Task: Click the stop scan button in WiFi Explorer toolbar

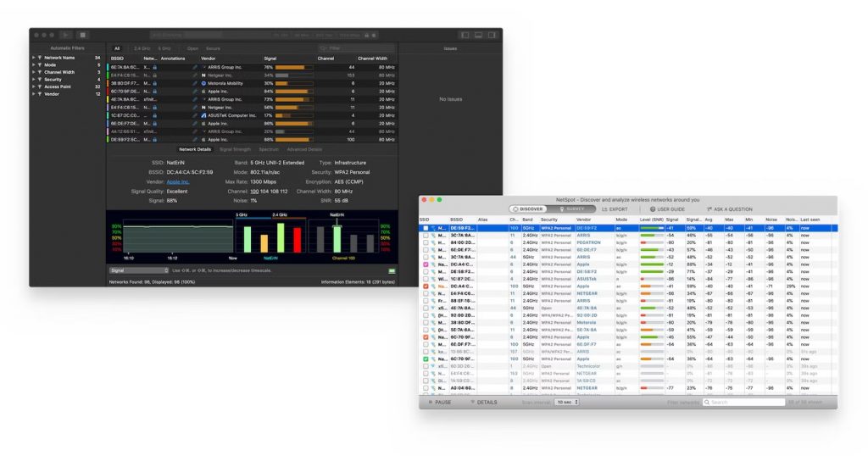Action: tap(82, 35)
